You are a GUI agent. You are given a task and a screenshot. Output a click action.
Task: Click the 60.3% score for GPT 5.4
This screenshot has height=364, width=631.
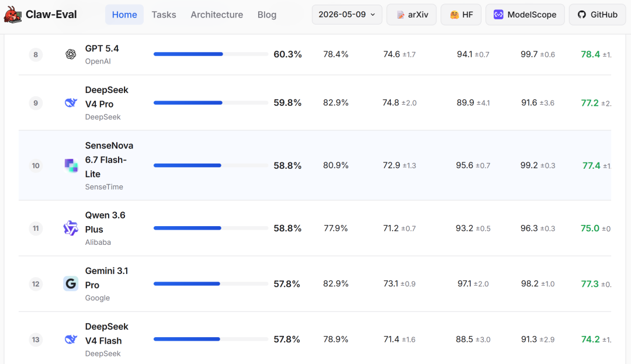coord(287,54)
